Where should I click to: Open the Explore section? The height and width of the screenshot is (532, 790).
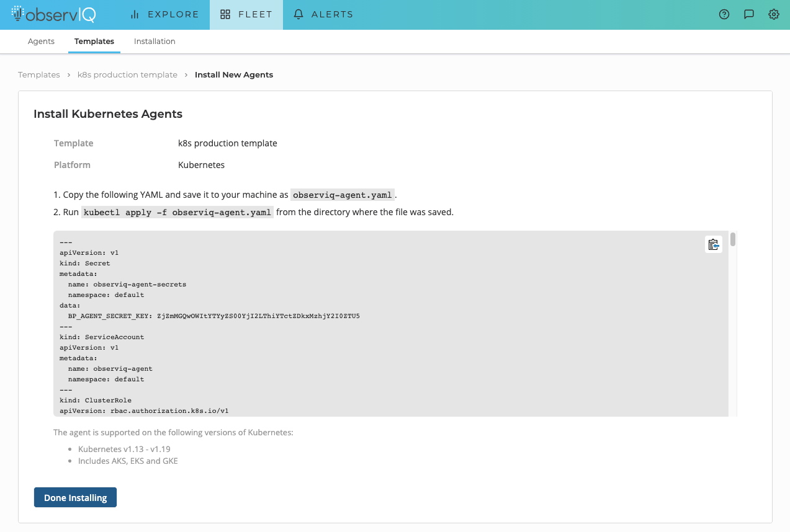(x=164, y=14)
